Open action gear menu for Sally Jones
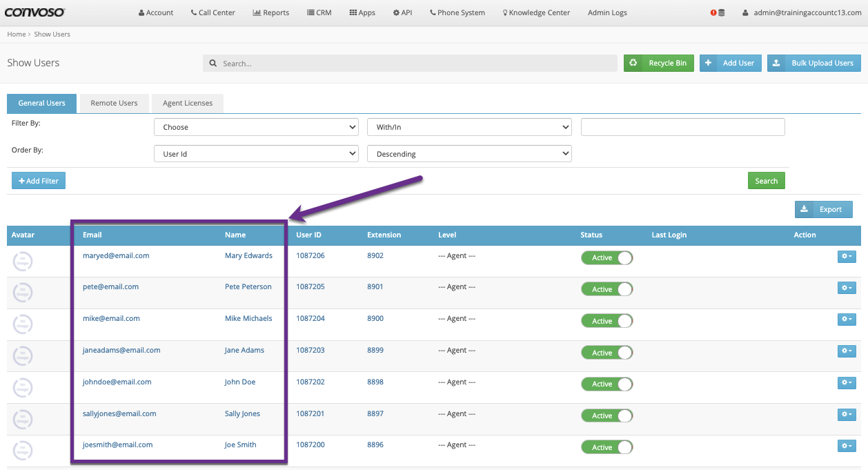 point(847,414)
